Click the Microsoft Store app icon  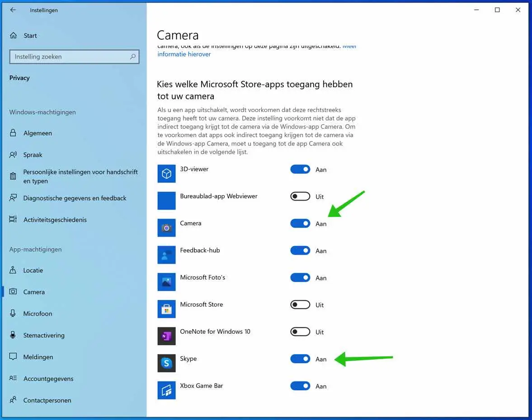(166, 309)
